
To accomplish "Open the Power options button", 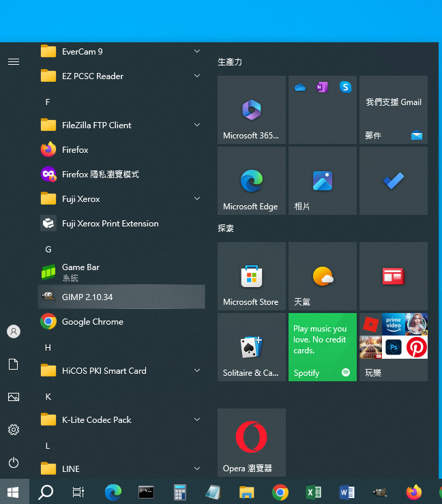I will pos(14,462).
